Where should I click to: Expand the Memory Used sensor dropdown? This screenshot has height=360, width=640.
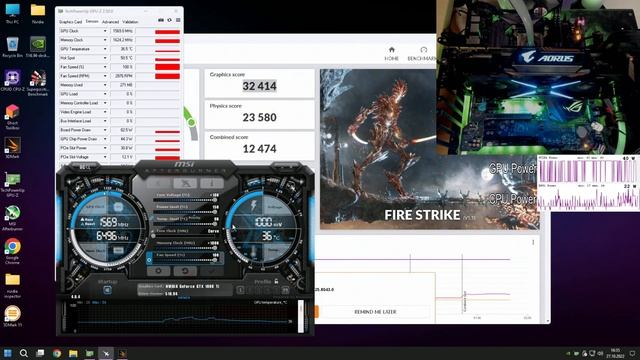click(x=105, y=85)
